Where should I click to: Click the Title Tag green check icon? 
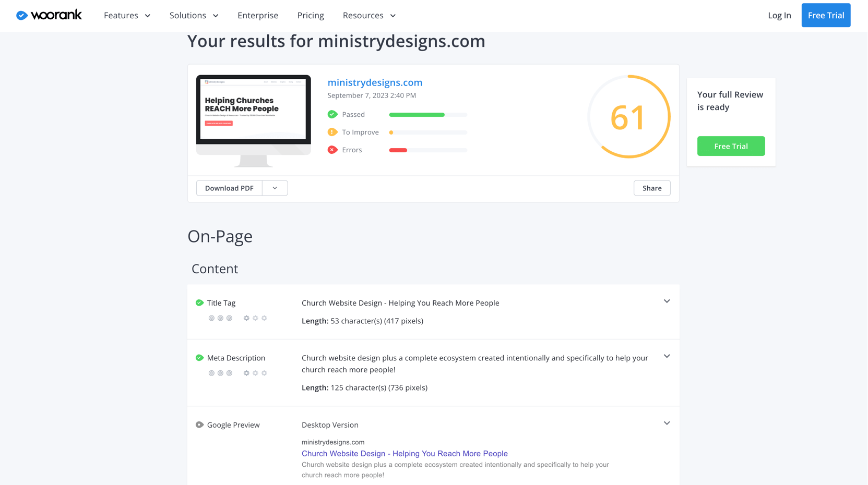pos(199,303)
